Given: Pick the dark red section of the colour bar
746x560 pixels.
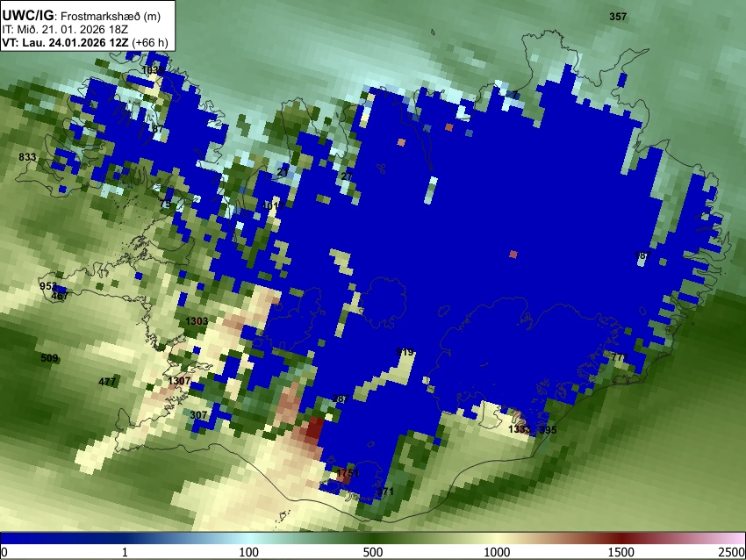Looking at the screenshot, I should point(623,538).
